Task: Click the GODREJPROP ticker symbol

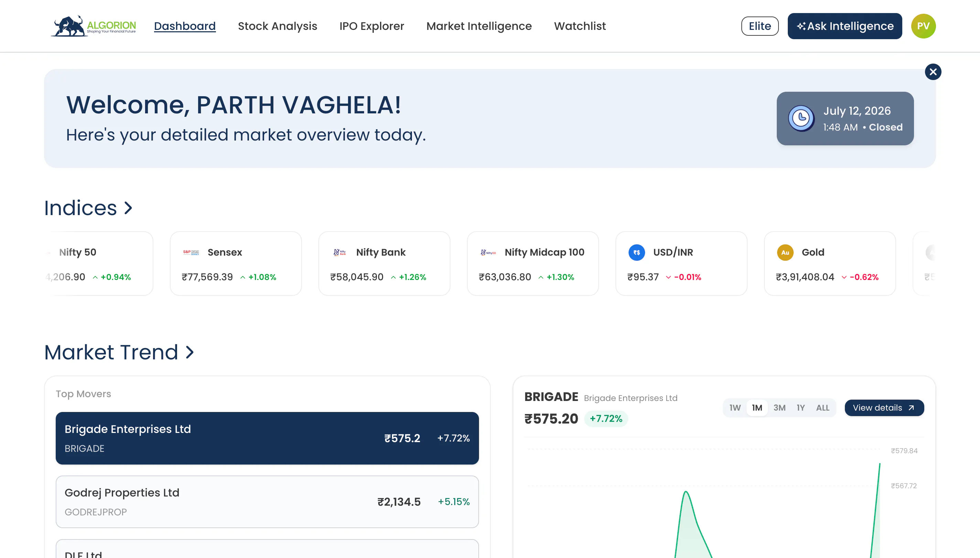Action: click(x=96, y=512)
